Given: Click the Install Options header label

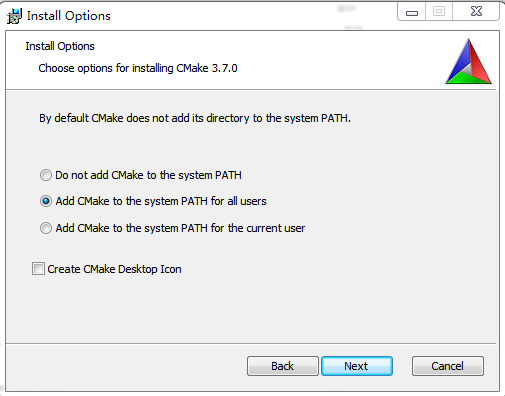Looking at the screenshot, I should pos(60,46).
